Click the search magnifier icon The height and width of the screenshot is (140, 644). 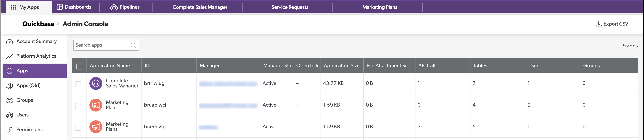coord(133,45)
